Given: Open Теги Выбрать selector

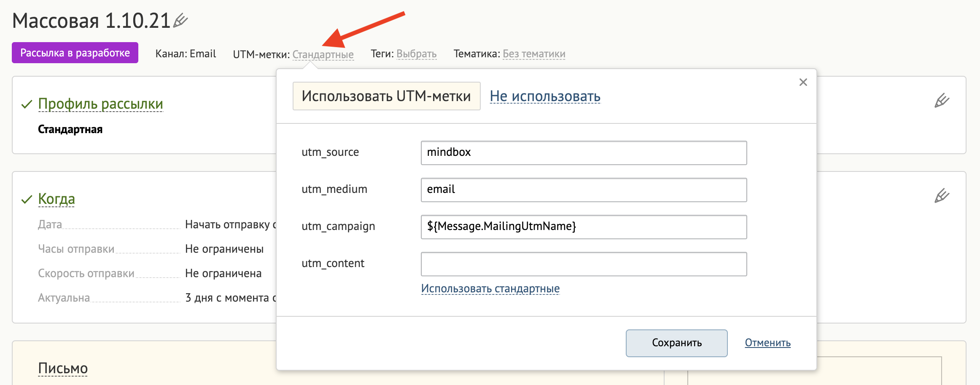Looking at the screenshot, I should [416, 54].
